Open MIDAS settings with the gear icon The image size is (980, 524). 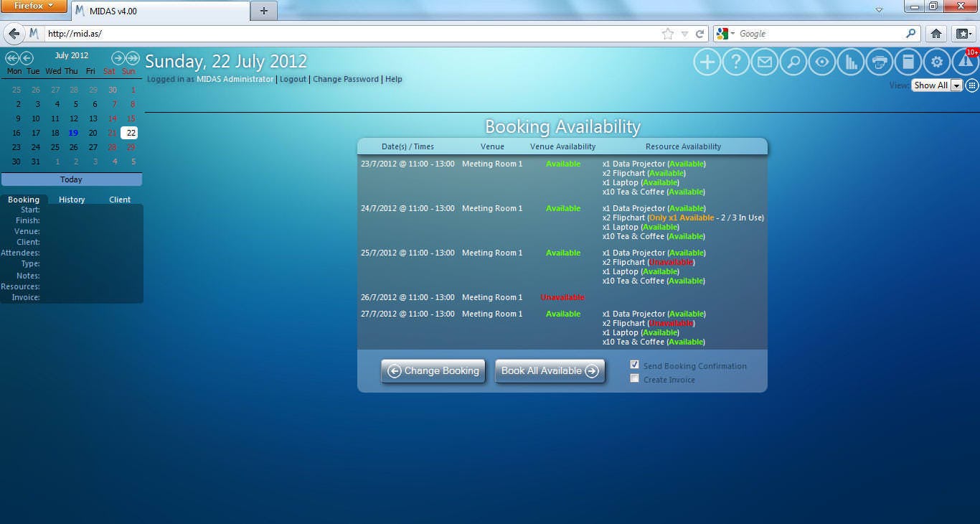[x=936, y=62]
